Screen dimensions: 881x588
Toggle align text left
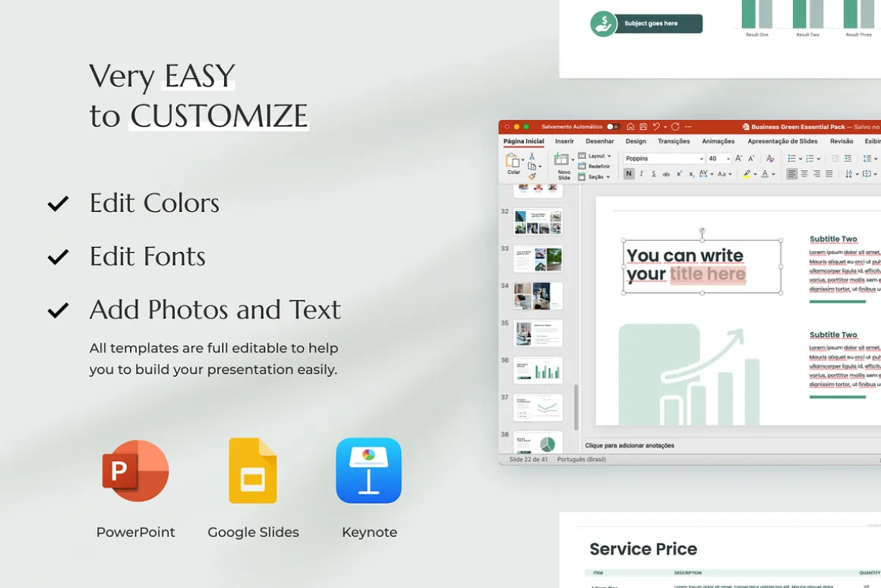[x=791, y=174]
